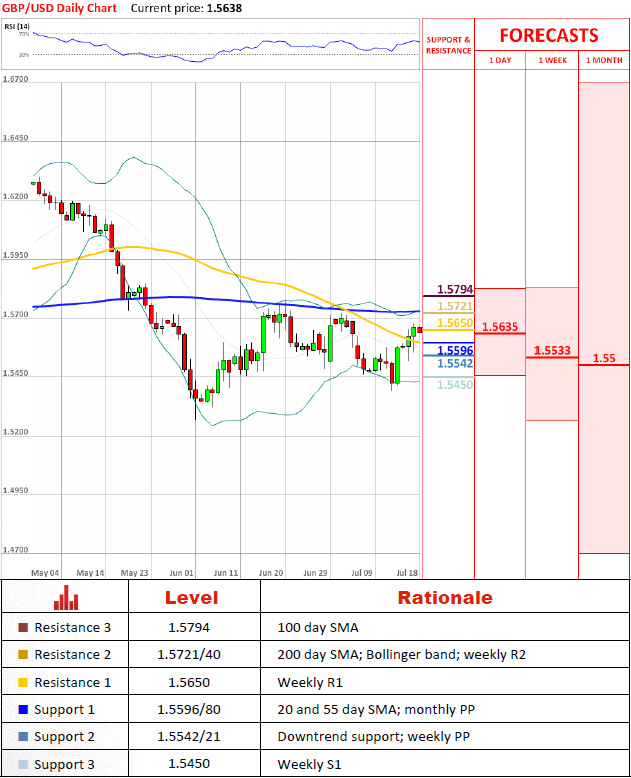
Task: Click the 'Resistance 1' row label
Action: 72,682
